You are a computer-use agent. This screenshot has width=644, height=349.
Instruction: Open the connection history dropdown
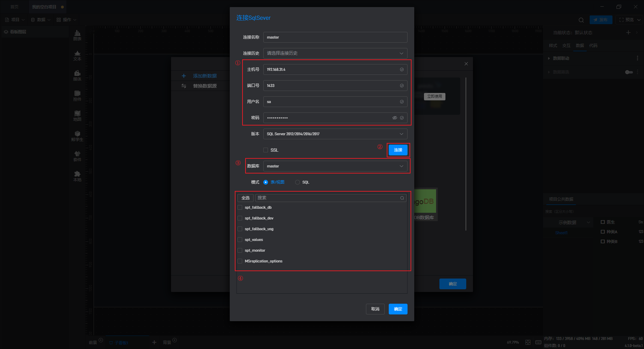(x=335, y=53)
